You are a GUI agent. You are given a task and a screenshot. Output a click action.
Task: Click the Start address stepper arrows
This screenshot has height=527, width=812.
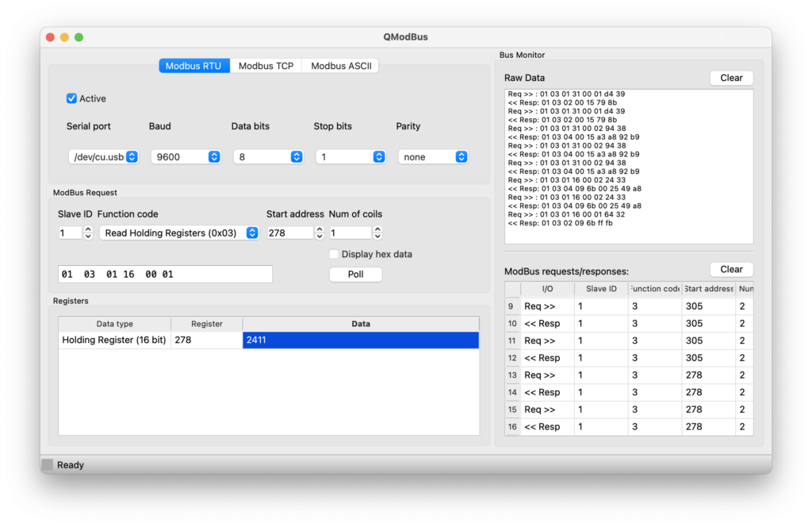click(320, 233)
